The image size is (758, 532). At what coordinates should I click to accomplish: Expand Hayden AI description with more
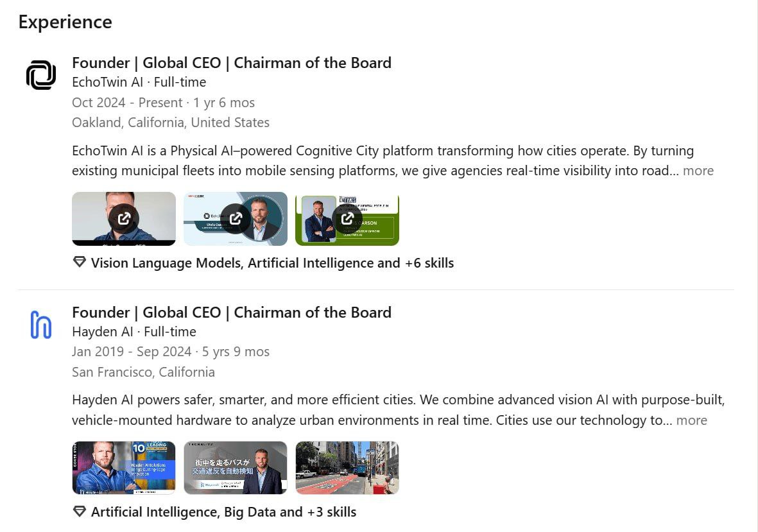pyautogui.click(x=691, y=420)
